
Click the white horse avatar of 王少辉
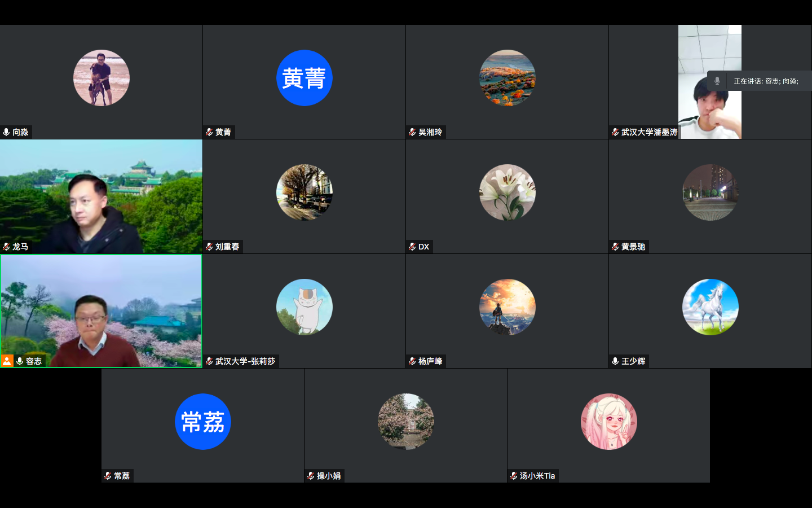click(x=710, y=307)
